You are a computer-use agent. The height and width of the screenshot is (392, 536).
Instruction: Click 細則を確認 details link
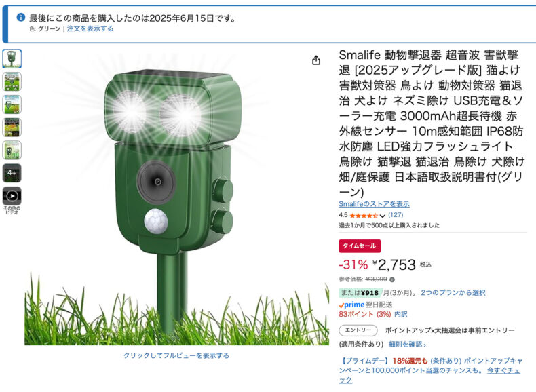[407, 344]
